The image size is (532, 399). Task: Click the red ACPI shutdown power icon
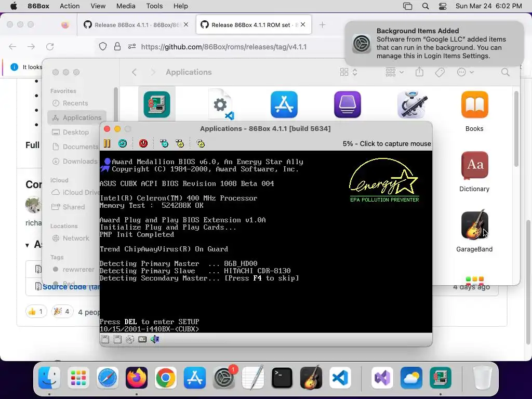tap(143, 143)
